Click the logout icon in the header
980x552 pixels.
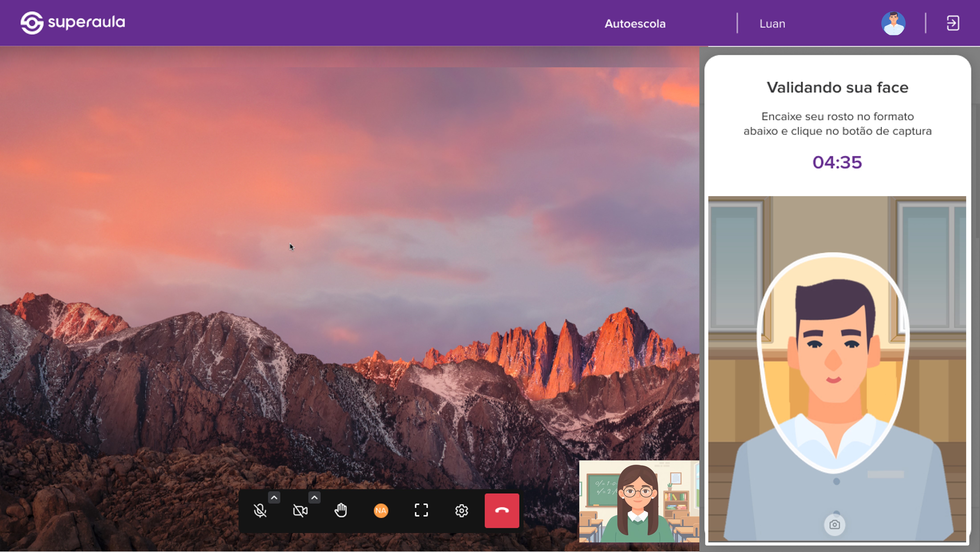[x=953, y=23]
